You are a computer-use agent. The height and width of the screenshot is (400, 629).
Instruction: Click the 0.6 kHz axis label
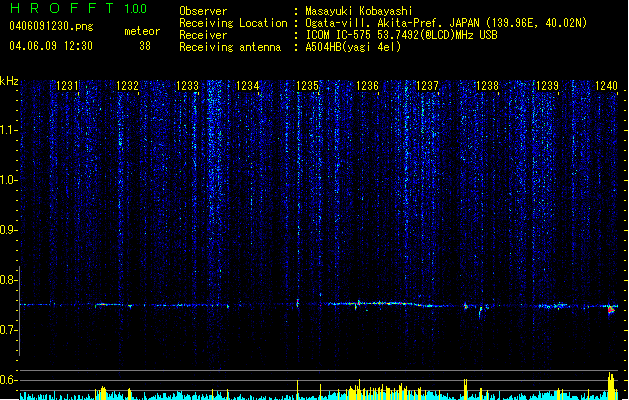pyautogui.click(x=8, y=380)
